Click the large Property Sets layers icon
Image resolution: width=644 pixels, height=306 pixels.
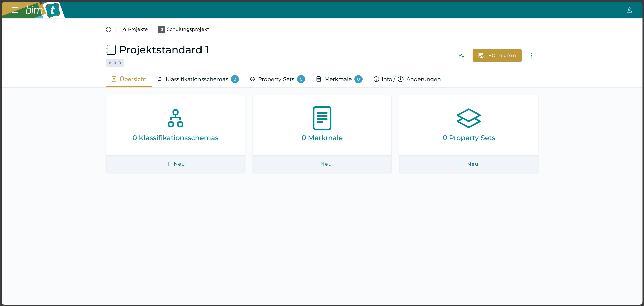tap(469, 118)
